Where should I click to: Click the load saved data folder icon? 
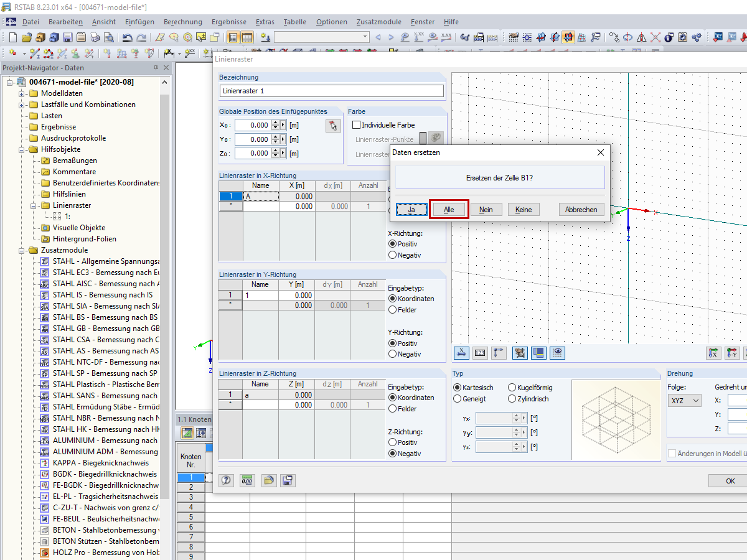268,480
